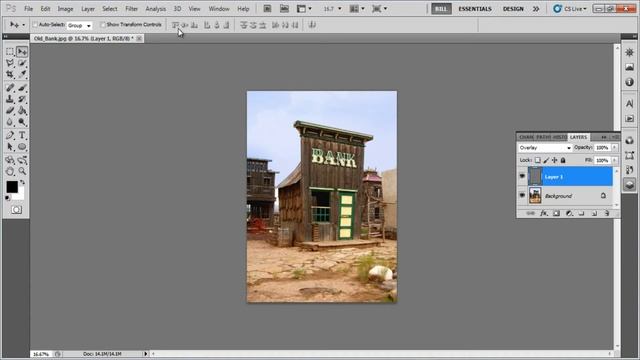Launch Bridge from application bar
Image resolution: width=640 pixels, height=360 pixels.
click(267, 9)
